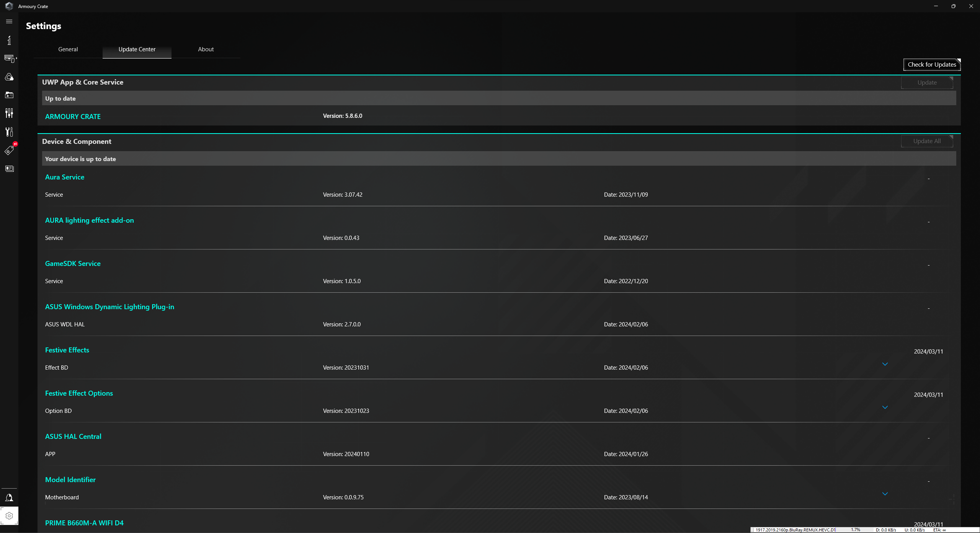Viewport: 980px width, 533px height.
Task: Open User Center notification icon
Action: (9, 498)
